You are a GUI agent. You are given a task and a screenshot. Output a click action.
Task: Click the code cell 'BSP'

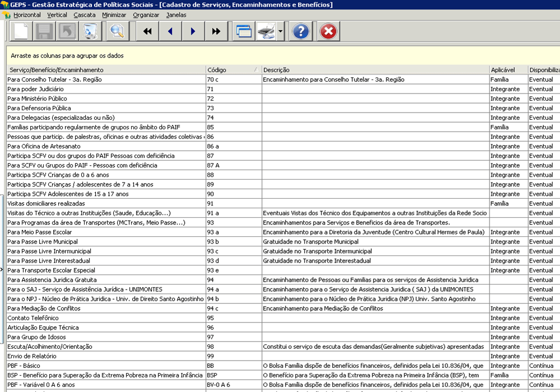[x=234, y=375]
